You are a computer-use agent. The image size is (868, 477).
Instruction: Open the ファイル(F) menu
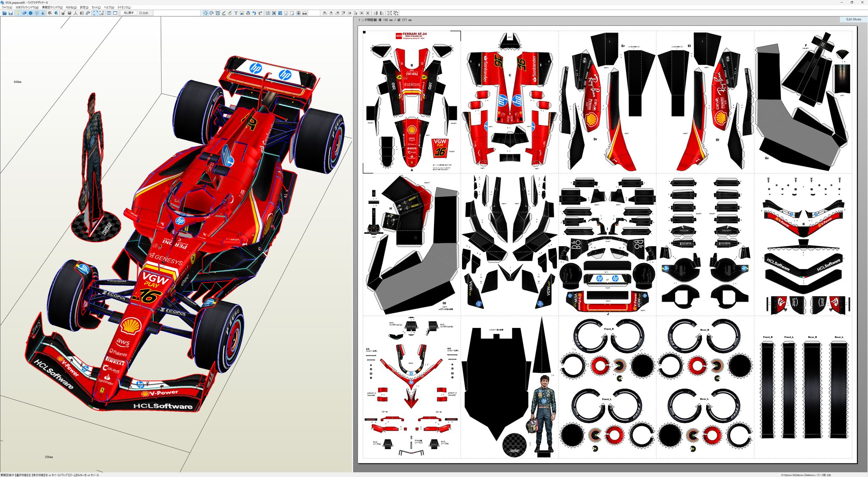click(x=6, y=7)
